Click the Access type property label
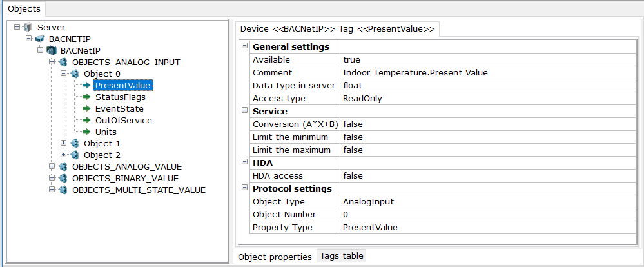 (279, 99)
